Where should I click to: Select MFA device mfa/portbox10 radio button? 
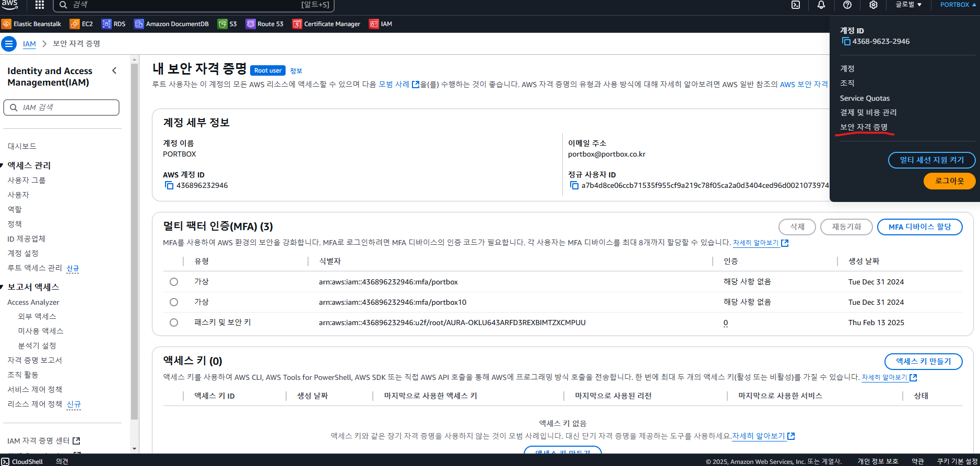174,302
